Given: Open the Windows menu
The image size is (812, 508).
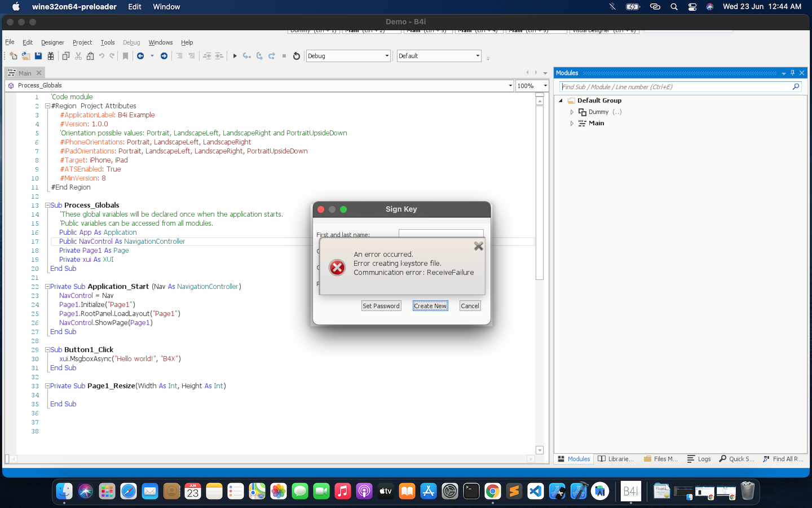Looking at the screenshot, I should pyautogui.click(x=161, y=42).
